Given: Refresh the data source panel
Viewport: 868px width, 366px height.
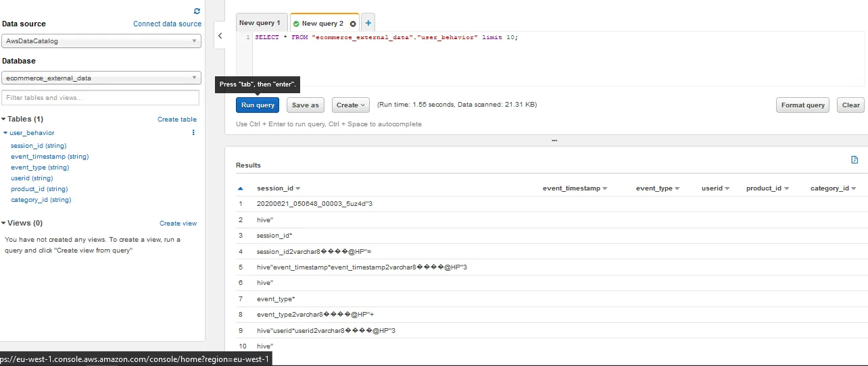Looking at the screenshot, I should [x=197, y=11].
